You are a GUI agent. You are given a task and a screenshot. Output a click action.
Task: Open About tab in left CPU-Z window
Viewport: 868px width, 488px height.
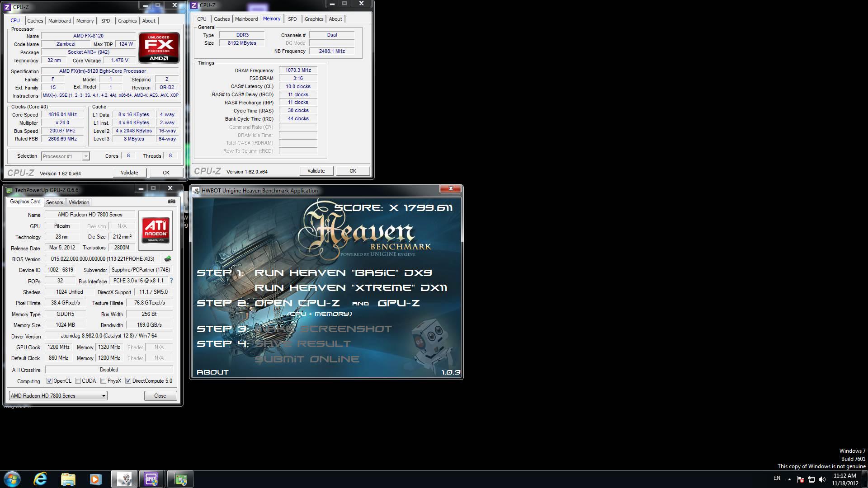[149, 21]
